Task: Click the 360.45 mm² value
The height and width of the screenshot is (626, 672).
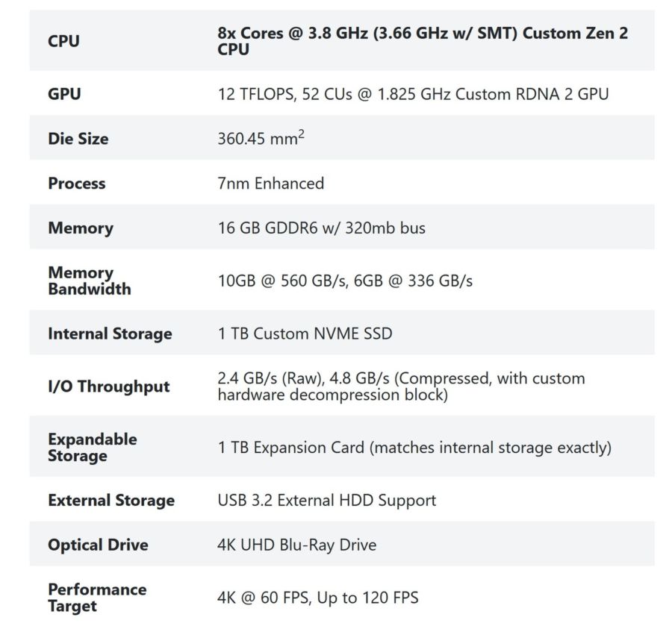Action: pos(261,138)
